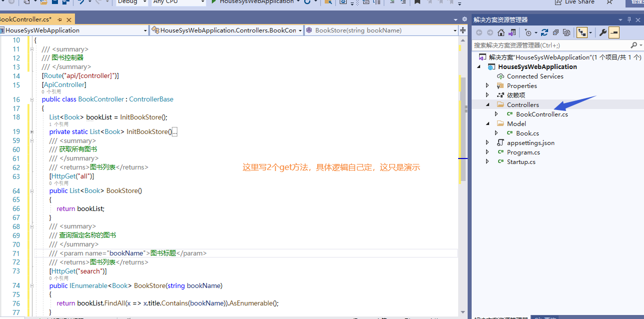This screenshot has height=319, width=644.
Task: Open the Debug configuration dropdown
Action: [x=132, y=2]
